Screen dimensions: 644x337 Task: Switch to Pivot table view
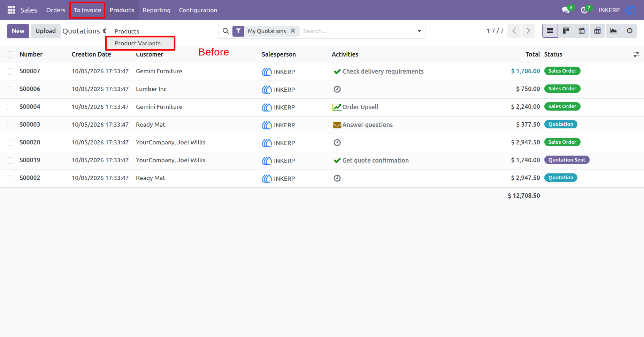point(597,31)
